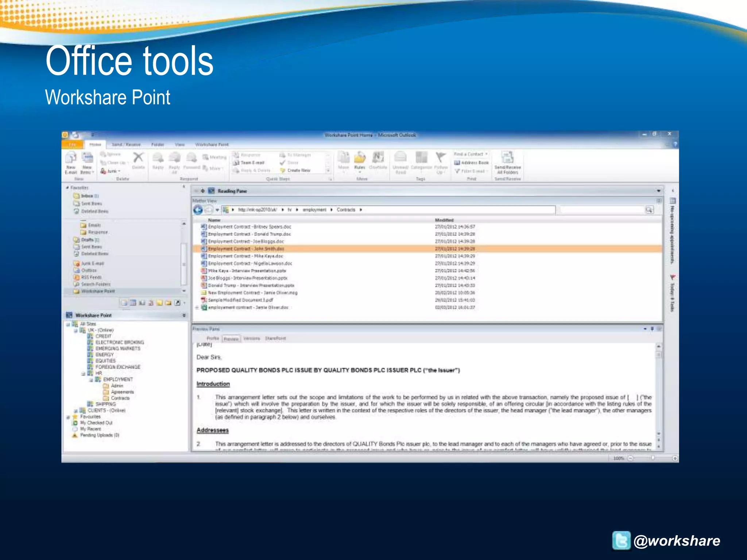Click the Contracts breadcrumb segment
Screen dimensions: 747x560
point(346,210)
